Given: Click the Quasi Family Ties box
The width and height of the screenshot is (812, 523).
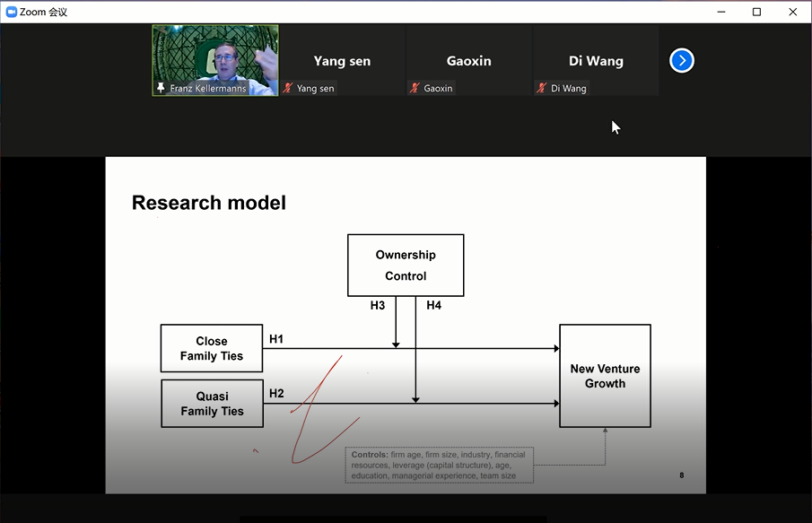Looking at the screenshot, I should tap(212, 404).
